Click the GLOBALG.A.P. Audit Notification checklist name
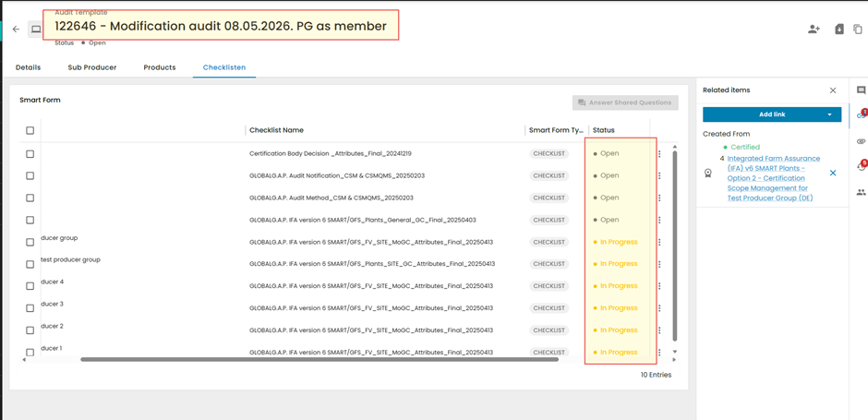 [337, 175]
